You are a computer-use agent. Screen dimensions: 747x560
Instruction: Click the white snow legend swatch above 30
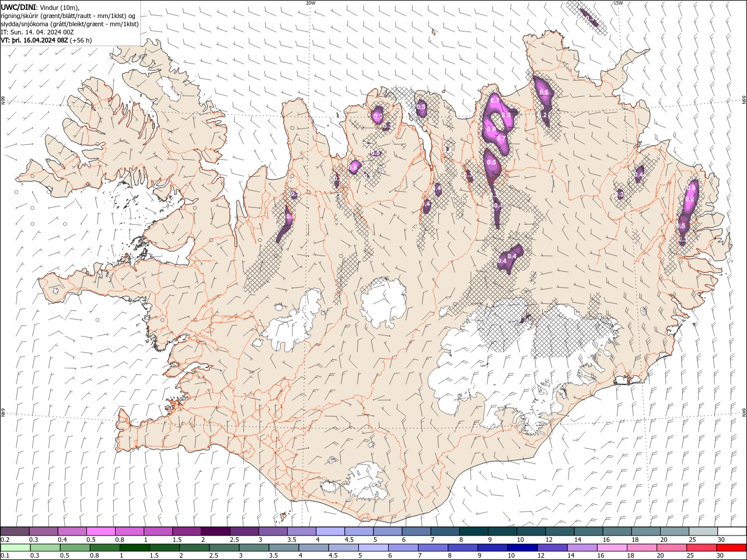732,531
